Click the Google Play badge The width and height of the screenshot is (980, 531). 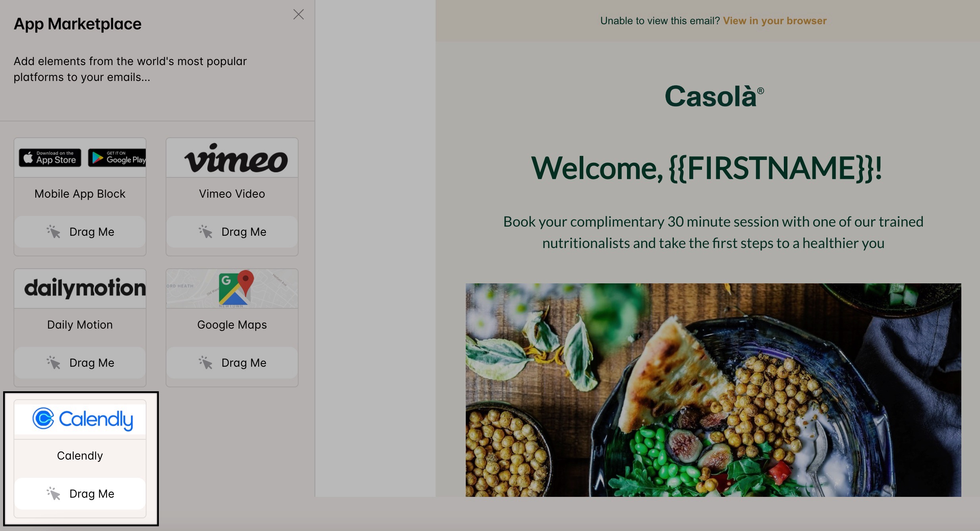tap(117, 158)
